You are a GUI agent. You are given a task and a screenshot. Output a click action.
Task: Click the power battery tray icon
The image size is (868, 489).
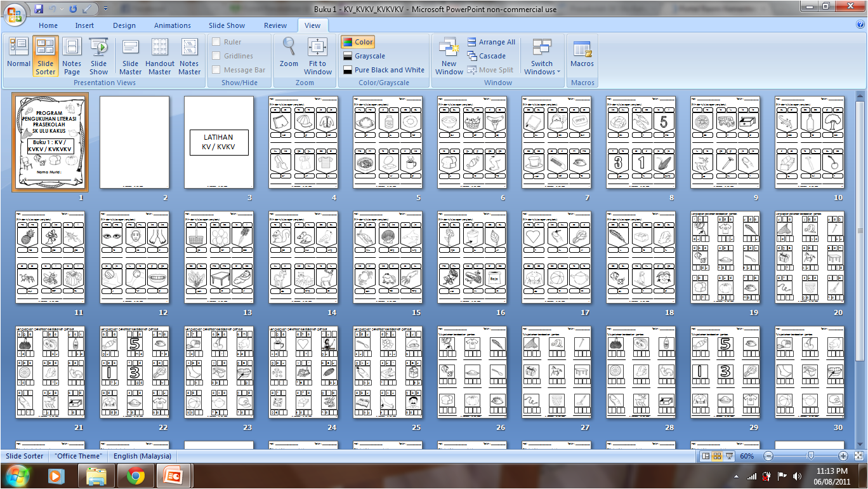(x=766, y=476)
